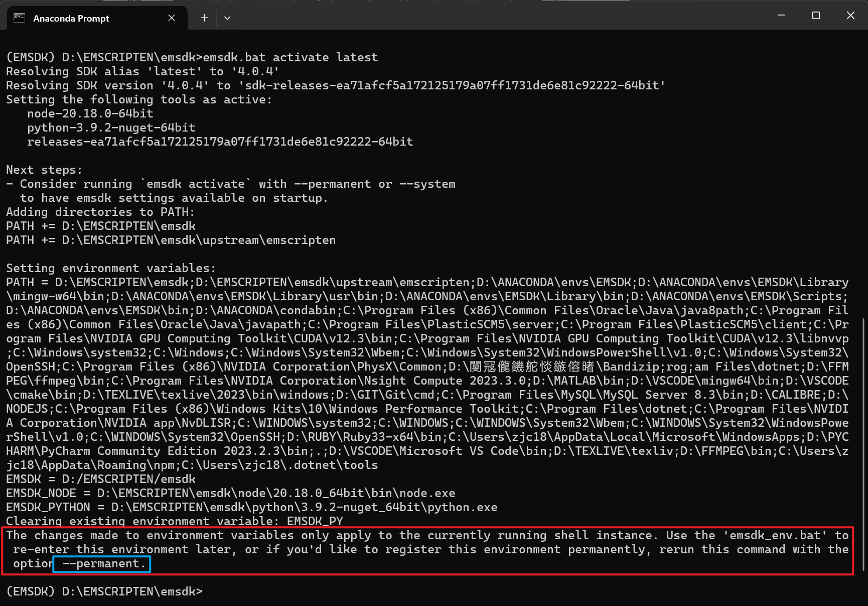868x606 pixels.
Task: Click the vertical scrollbar thumb
Action: tap(863, 442)
